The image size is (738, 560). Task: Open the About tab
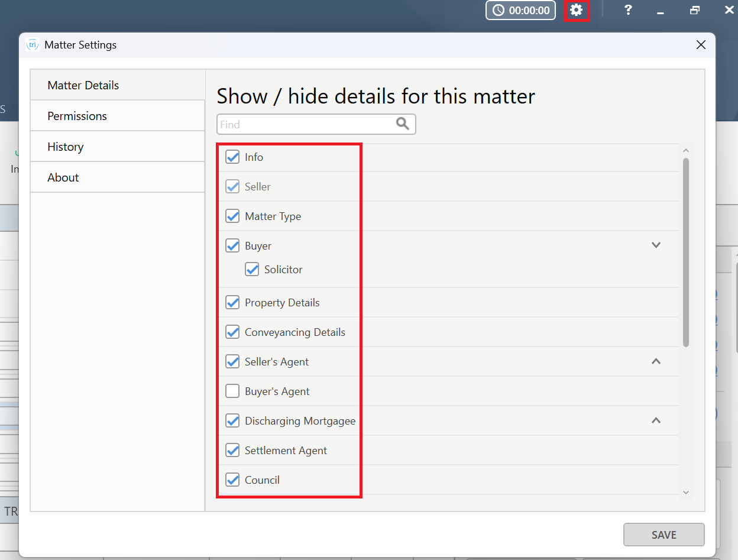click(118, 177)
